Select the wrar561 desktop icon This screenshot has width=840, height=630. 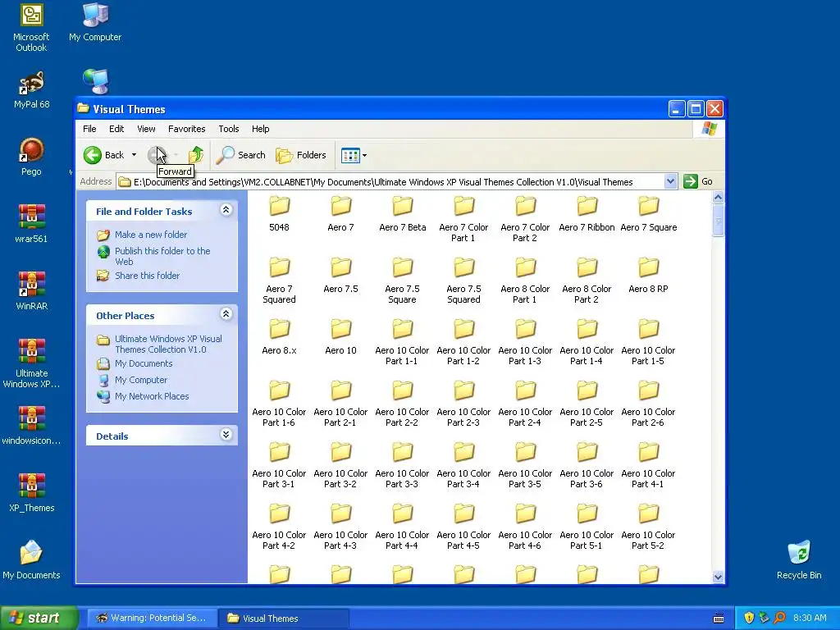31,224
